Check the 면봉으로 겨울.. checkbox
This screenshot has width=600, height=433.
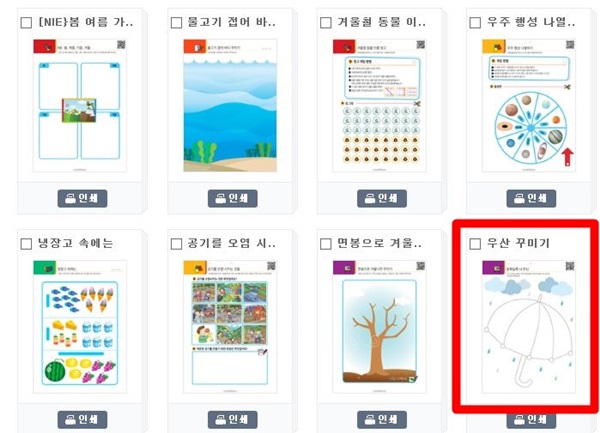click(326, 244)
